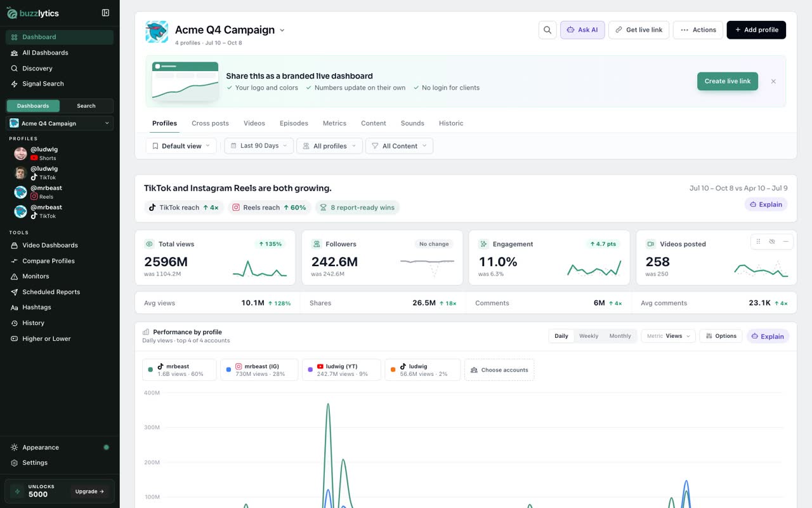Image resolution: width=812 pixels, height=508 pixels.
Task: Select the Weekly chart interval
Action: pos(589,336)
